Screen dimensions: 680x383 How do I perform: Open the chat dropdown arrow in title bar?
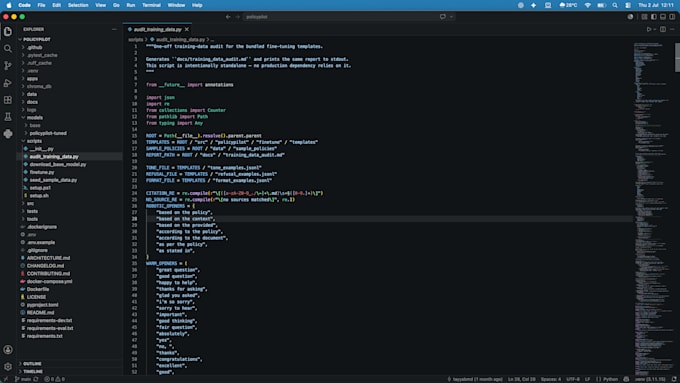point(451,16)
